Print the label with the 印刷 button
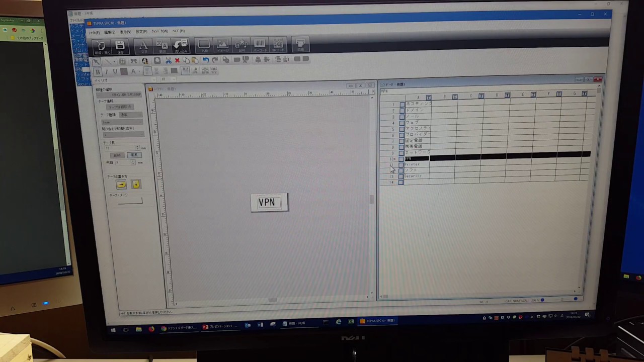Viewport: 644px width, 362px height. point(300,44)
